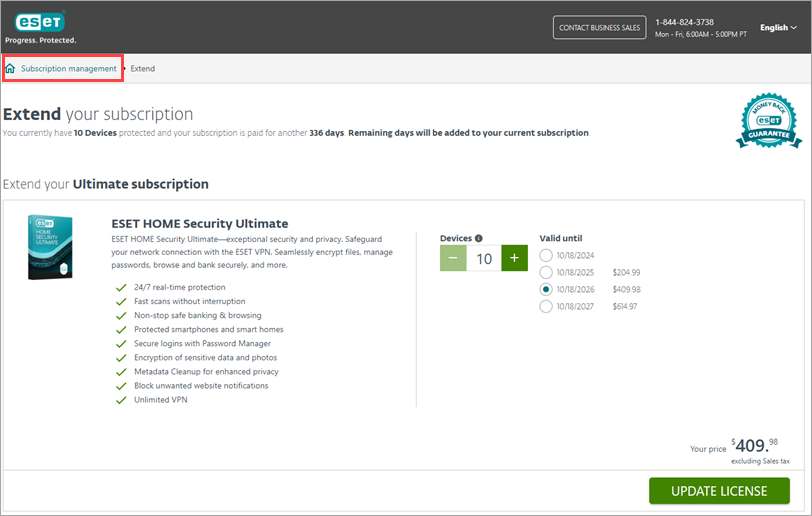Click the Extend breadcrumb item
Image resolution: width=812 pixels, height=516 pixels.
pos(143,69)
